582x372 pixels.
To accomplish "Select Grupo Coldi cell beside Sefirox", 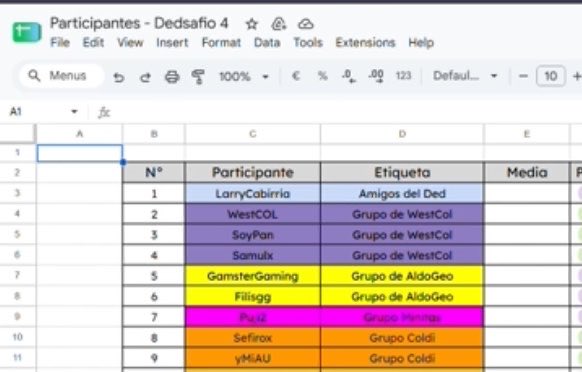I will (402, 338).
